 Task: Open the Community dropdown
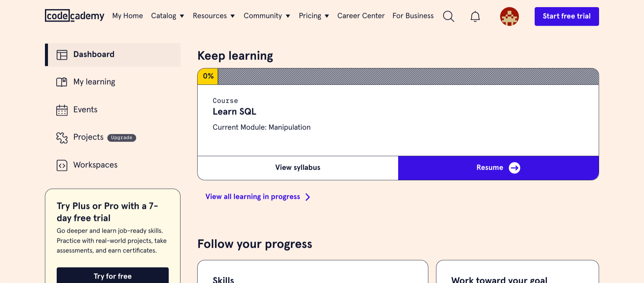coord(267,16)
